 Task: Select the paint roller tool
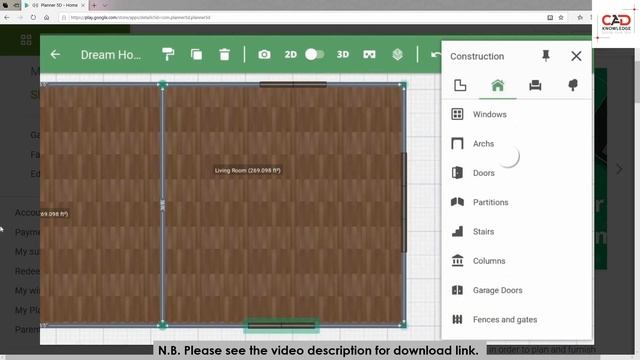168,54
